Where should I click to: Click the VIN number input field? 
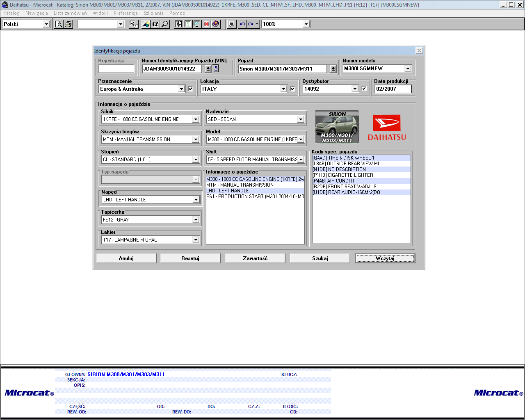[x=172, y=69]
